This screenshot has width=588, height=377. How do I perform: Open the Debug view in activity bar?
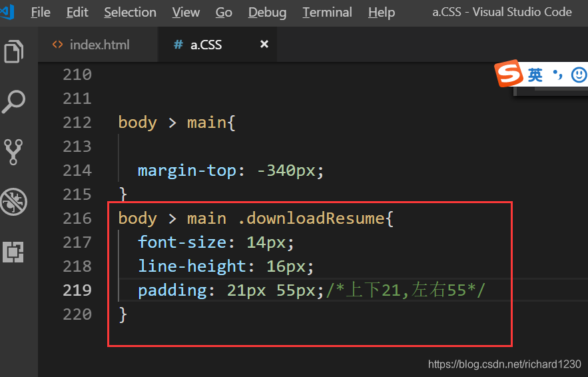pos(13,202)
